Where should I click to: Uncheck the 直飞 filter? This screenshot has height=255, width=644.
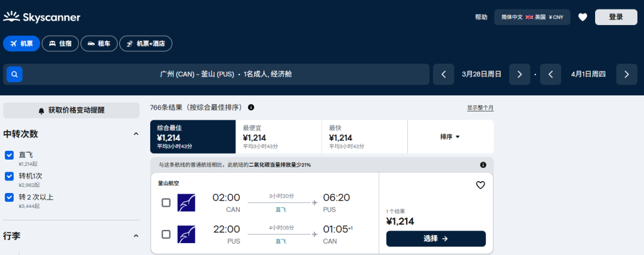point(10,156)
